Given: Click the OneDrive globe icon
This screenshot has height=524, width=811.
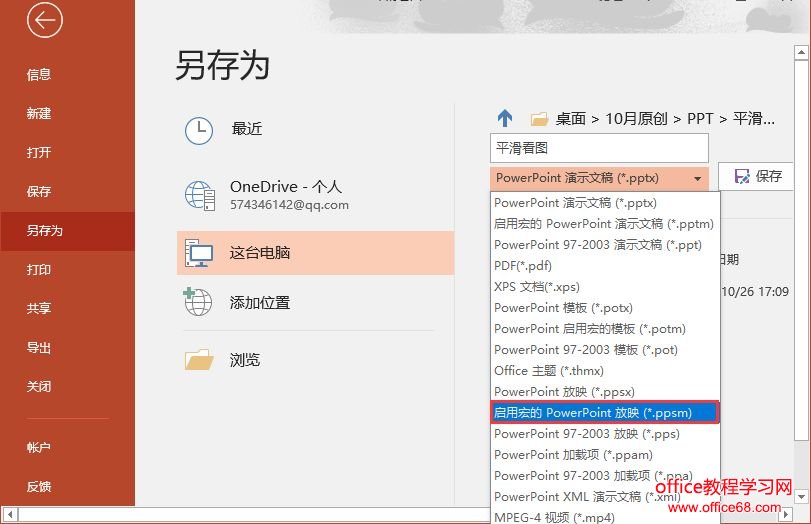Looking at the screenshot, I should point(200,196).
